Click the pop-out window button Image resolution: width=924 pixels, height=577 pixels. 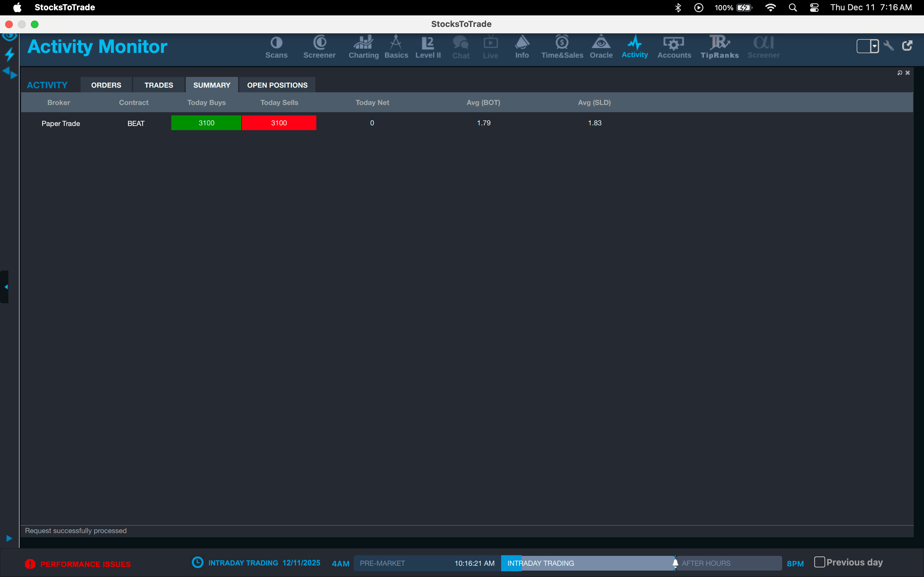pos(907,46)
